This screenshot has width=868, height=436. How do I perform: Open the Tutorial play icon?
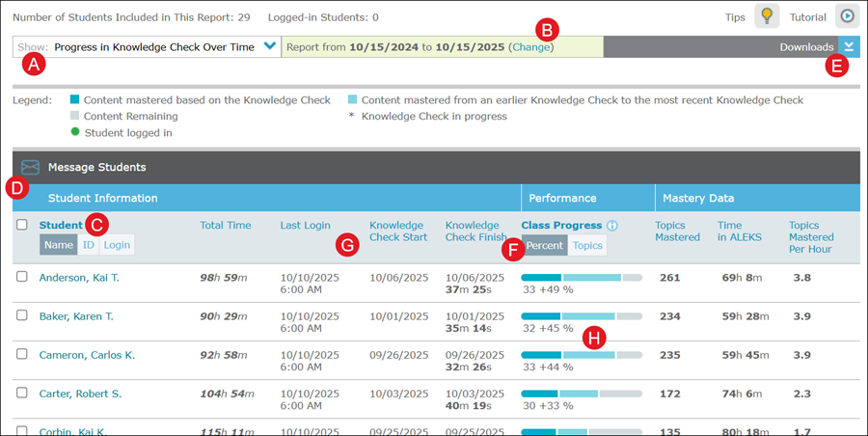(x=847, y=16)
